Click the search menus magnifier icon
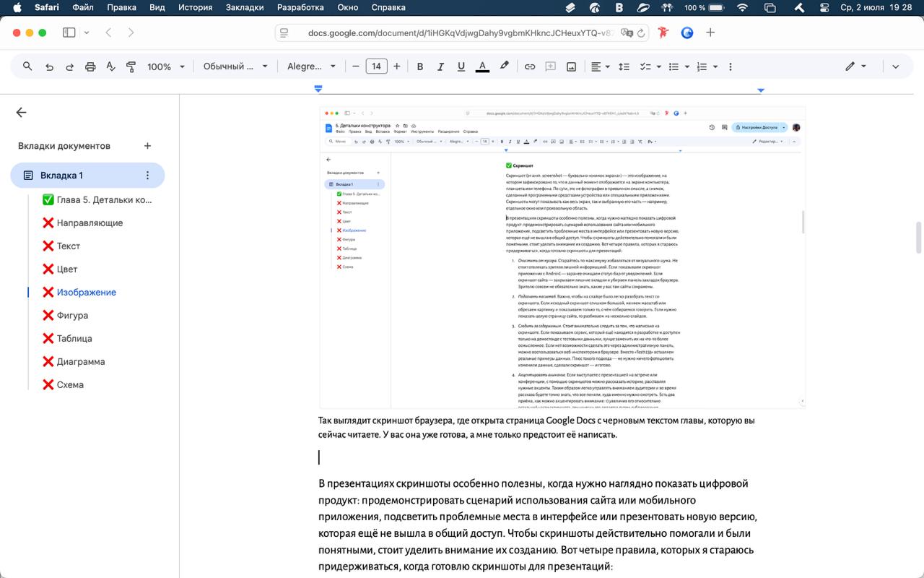The width and height of the screenshot is (924, 578). (27, 66)
